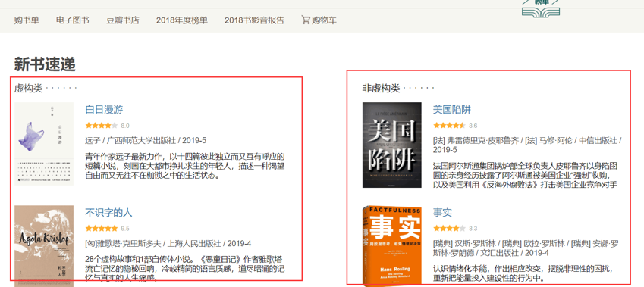
Task: Click star rating of 美国陷阱
Action: coord(449,126)
